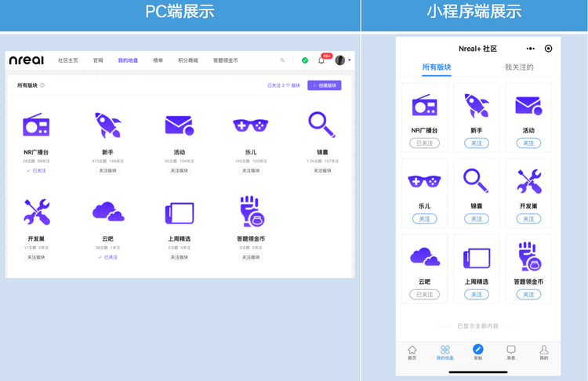588x381 pixels.
Task: Click the user avatar in PC header
Action: coord(340,60)
